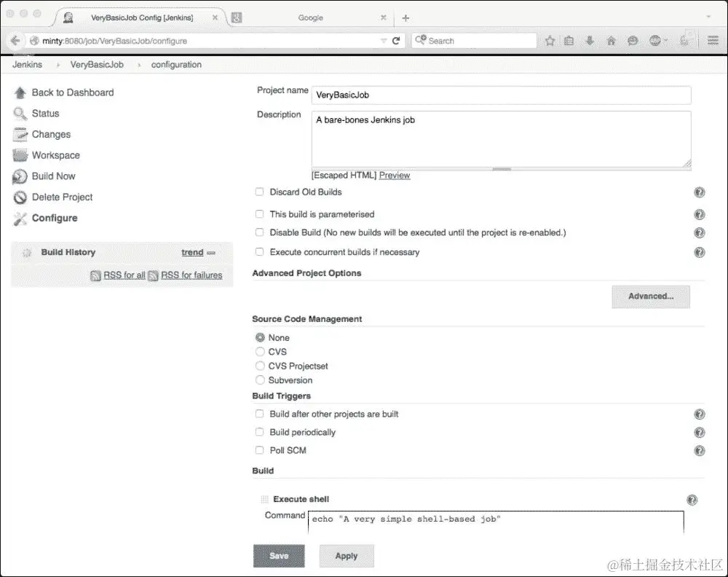Image resolution: width=728 pixels, height=577 pixels.
Task: Click the Project name field
Action: click(502, 95)
